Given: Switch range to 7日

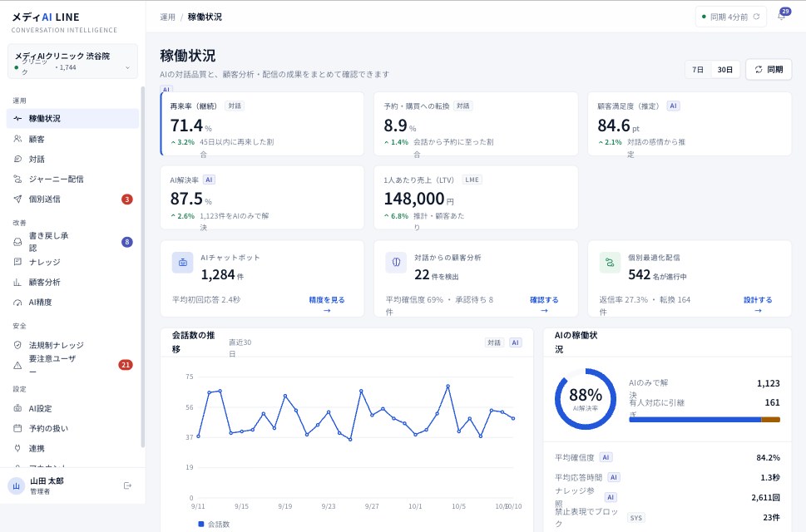Looking at the screenshot, I should click(x=698, y=69).
